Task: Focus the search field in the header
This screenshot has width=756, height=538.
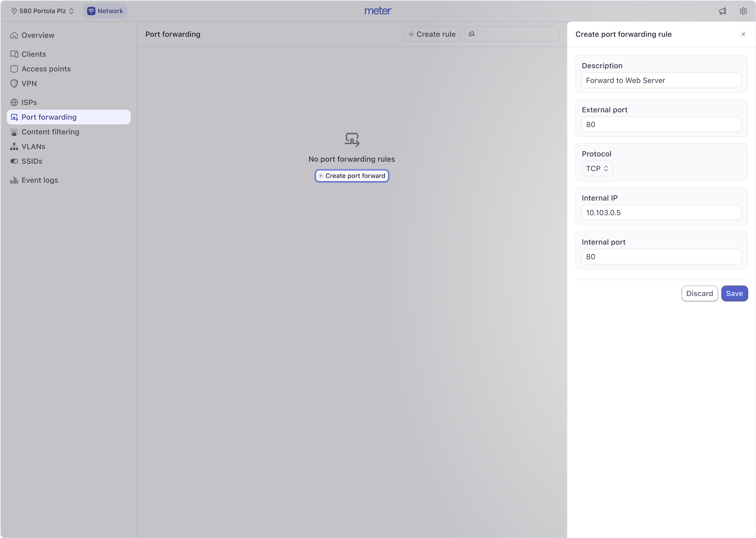Action: [511, 34]
